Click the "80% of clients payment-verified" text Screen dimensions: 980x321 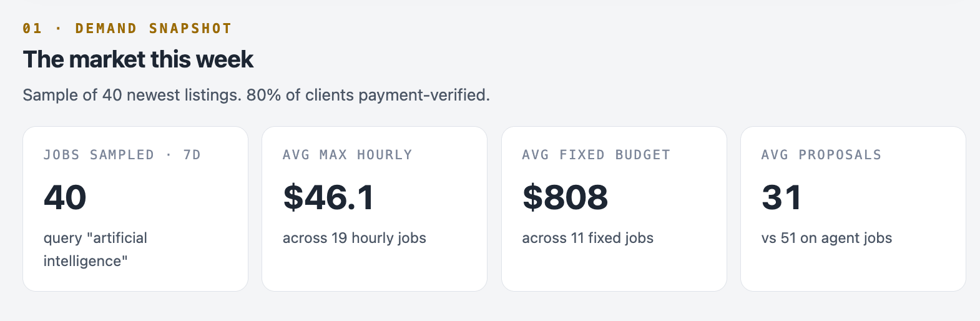368,95
